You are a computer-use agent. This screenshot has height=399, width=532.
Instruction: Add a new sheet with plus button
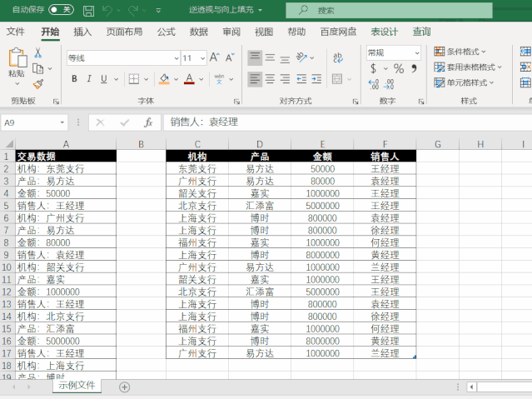(x=125, y=387)
